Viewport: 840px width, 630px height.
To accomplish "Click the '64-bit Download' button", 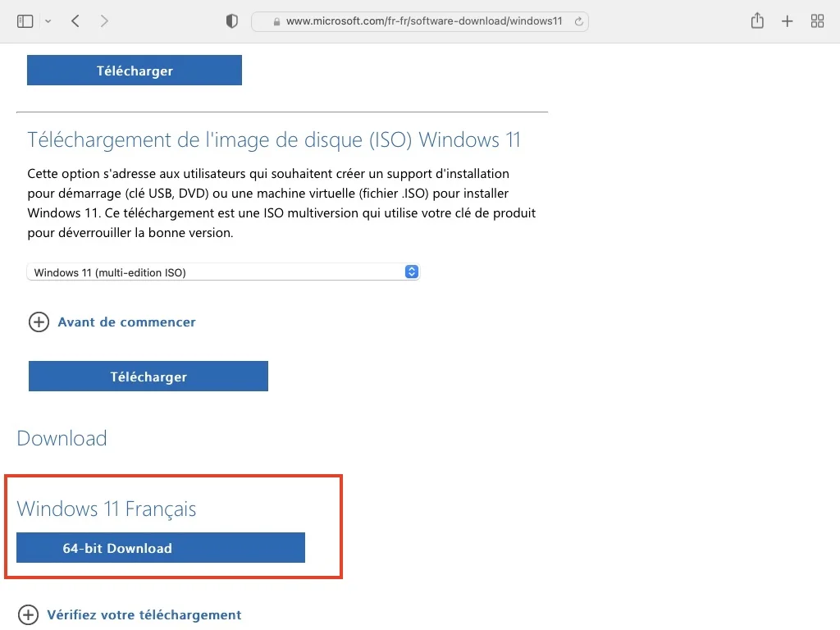I will [159, 547].
